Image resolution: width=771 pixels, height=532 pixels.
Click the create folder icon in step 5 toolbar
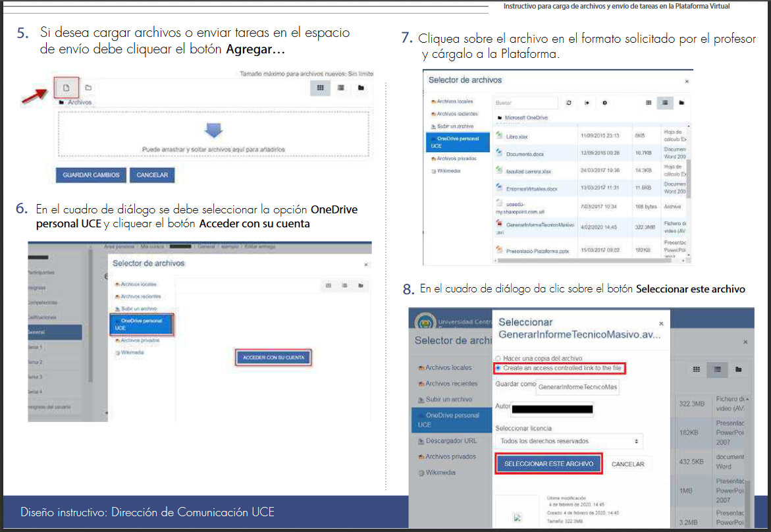click(x=88, y=88)
